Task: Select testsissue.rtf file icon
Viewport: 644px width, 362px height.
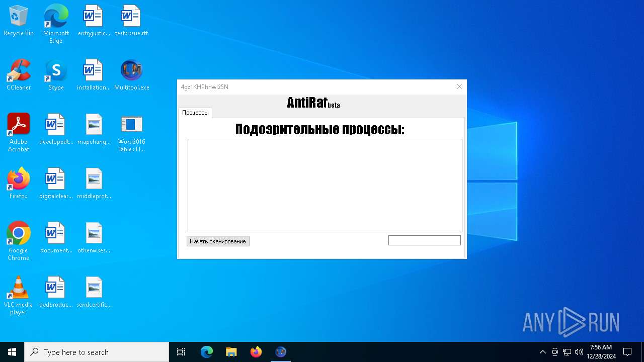Action: (x=131, y=21)
